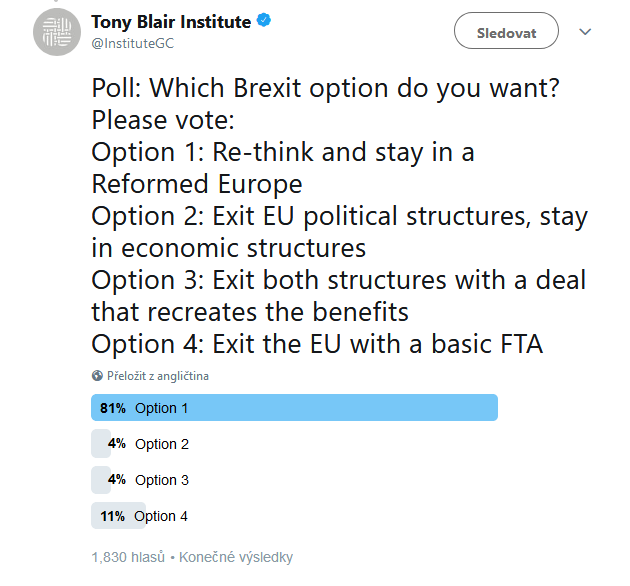Viewport: 630px width, 586px height.
Task: Click the Tony Blair Institute name
Action: click(x=171, y=22)
